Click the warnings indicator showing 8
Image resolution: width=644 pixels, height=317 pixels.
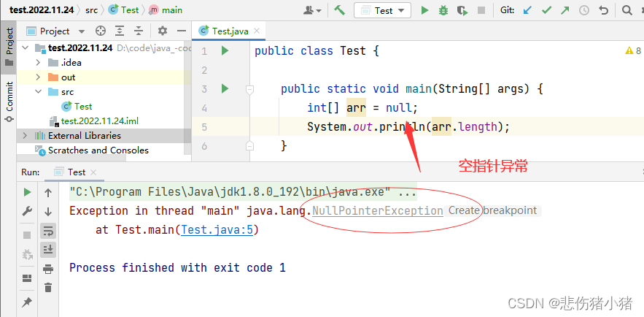click(x=633, y=50)
